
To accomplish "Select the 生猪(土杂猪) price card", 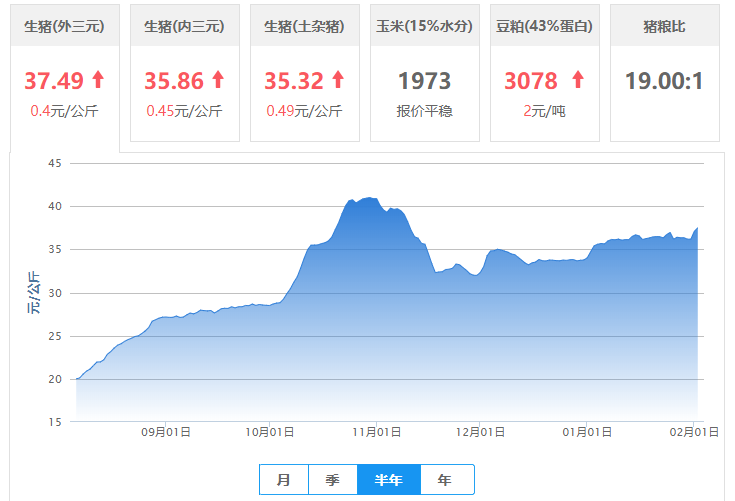I will pos(305,73).
